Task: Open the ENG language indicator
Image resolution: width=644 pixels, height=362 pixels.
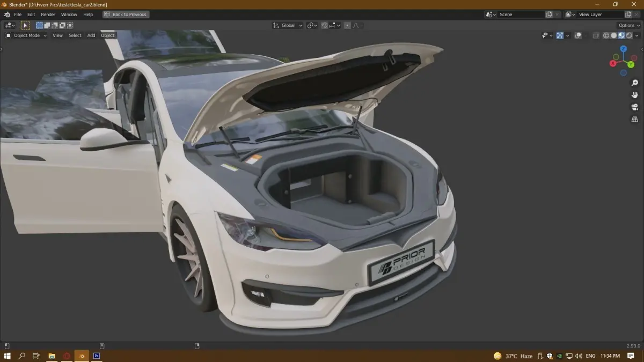Action: 590,356
